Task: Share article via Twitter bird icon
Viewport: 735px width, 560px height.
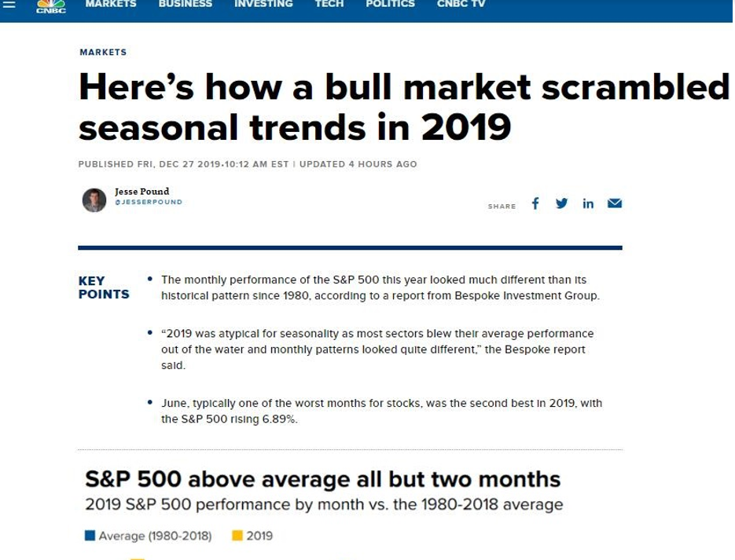Action: pos(561,203)
